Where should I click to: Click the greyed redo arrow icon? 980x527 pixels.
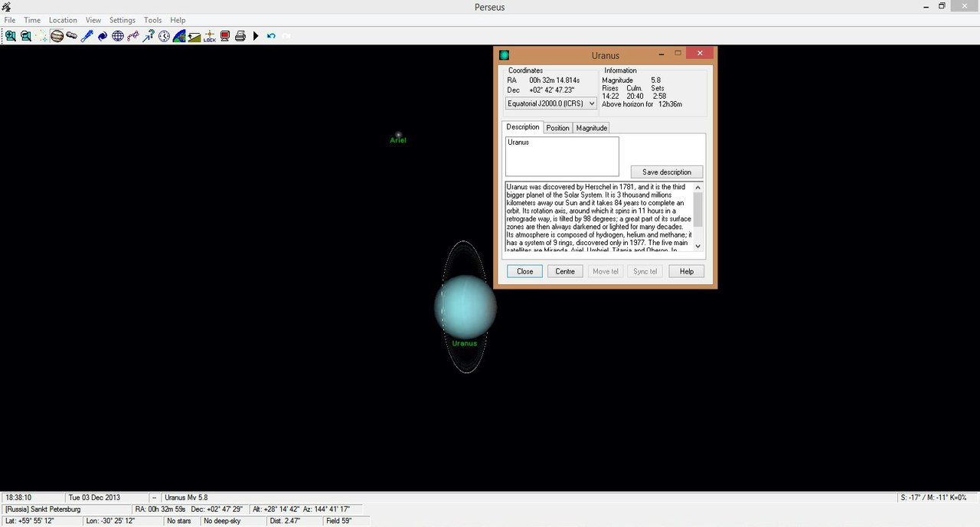tap(286, 36)
